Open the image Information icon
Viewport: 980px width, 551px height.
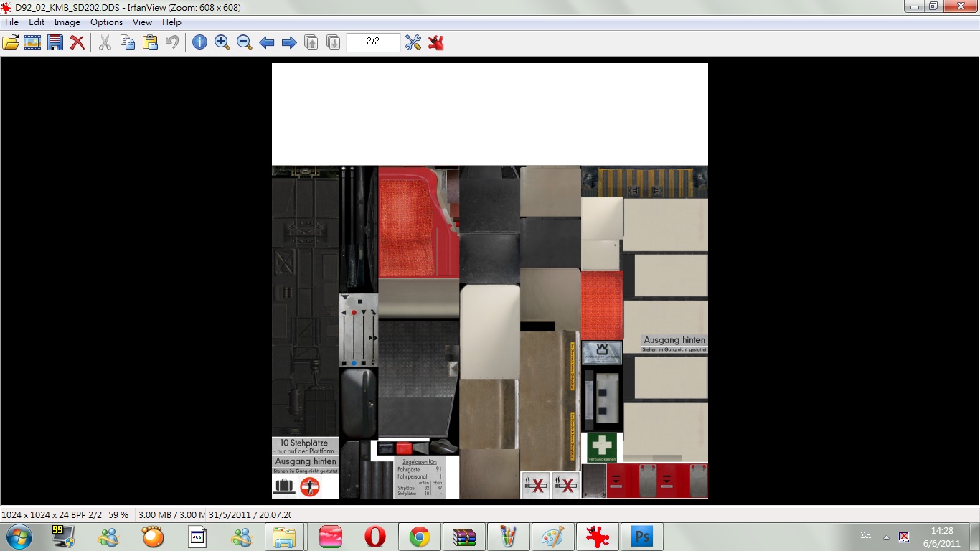tap(199, 42)
